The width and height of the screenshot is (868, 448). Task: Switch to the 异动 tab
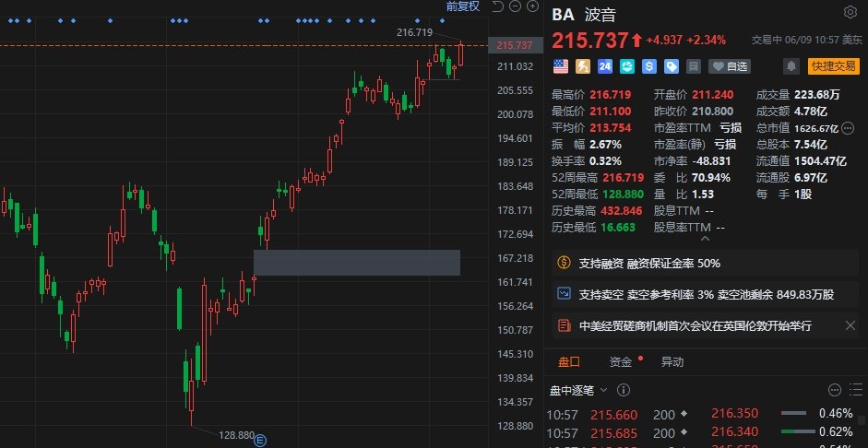click(x=672, y=362)
